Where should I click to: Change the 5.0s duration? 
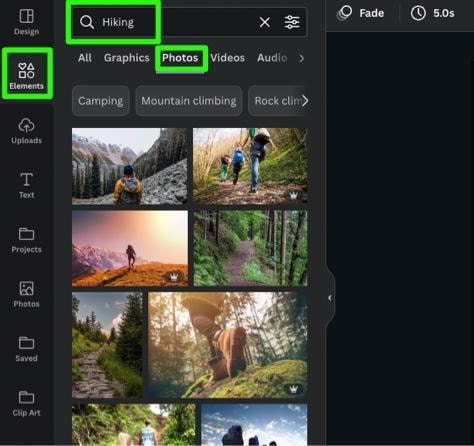point(432,13)
